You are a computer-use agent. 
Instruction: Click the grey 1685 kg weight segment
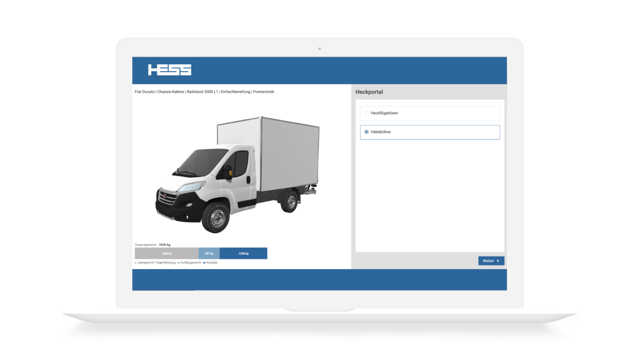click(166, 253)
